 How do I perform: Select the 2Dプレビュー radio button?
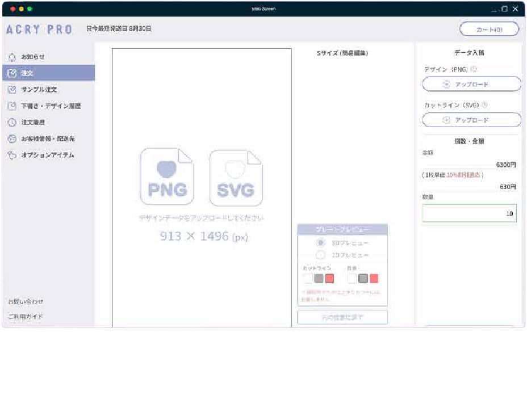321,255
